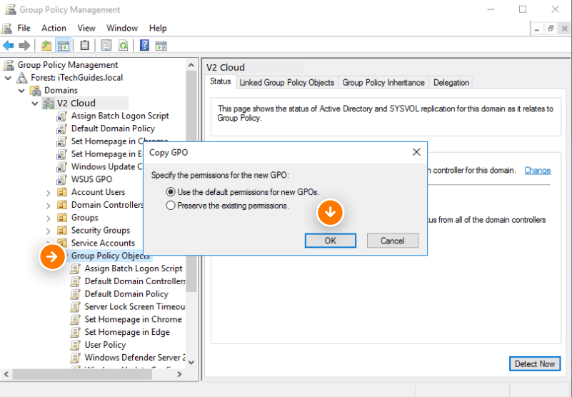Screen dimensions: 572x397
Task: Select Preserve the existing permissions option
Action: click(170, 205)
